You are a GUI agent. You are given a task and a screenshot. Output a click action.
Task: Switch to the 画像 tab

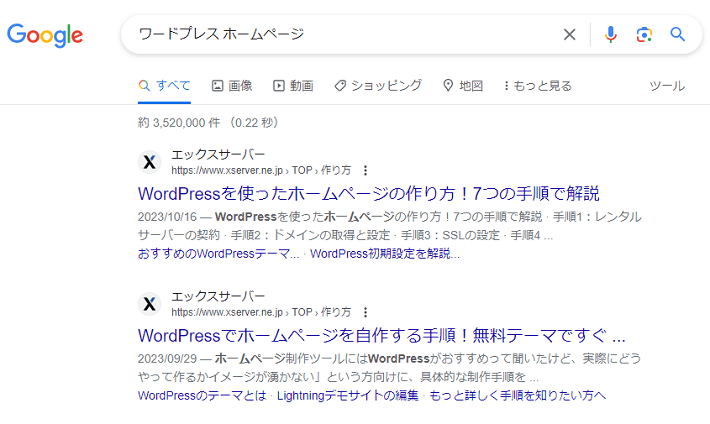[232, 86]
